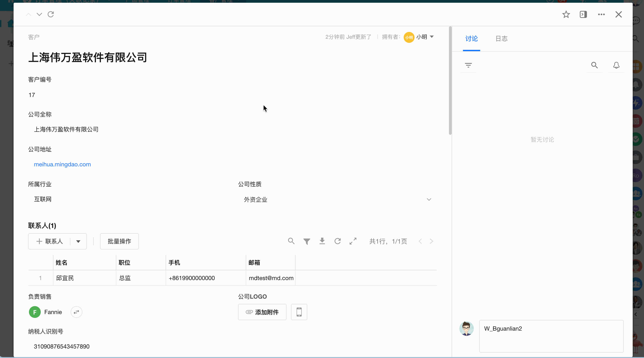Open the more options ellipsis menu
The width and height of the screenshot is (644, 358).
pyautogui.click(x=601, y=15)
